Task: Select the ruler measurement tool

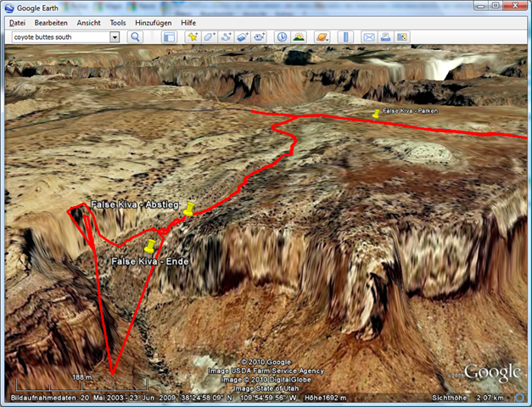Action: click(x=345, y=37)
